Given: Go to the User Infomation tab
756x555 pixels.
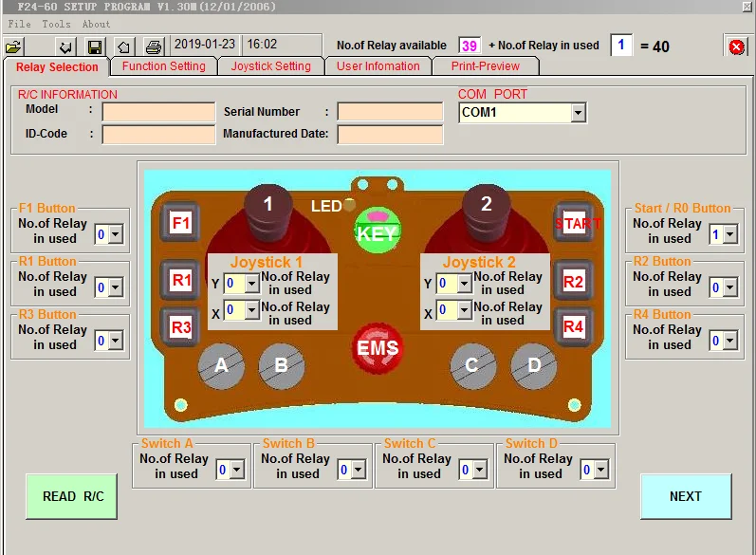Looking at the screenshot, I should [378, 66].
